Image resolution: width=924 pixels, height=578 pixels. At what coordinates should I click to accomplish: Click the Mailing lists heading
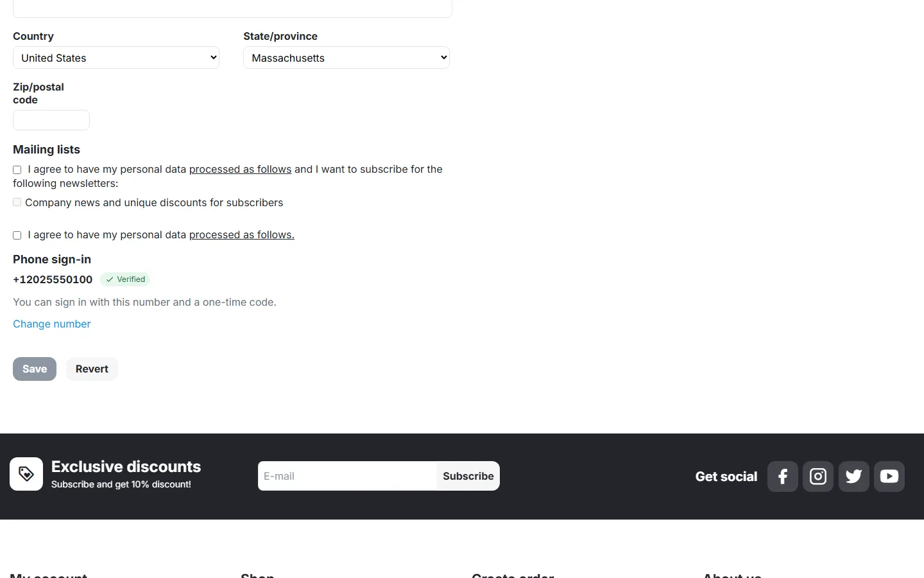point(47,150)
